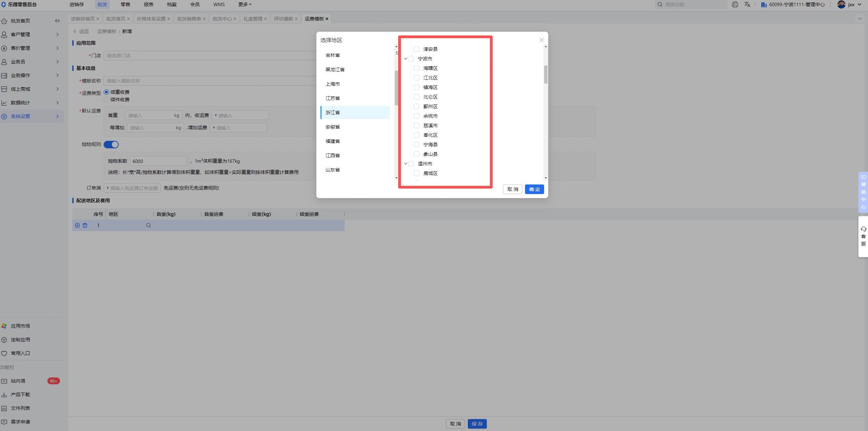The height and width of the screenshot is (431, 868).
Task: Check the 宁波市 checkbox
Action: (411, 59)
